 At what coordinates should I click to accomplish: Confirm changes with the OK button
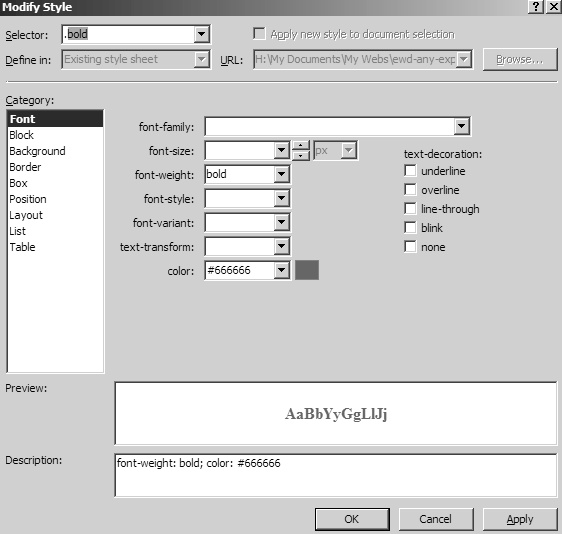coord(352,519)
